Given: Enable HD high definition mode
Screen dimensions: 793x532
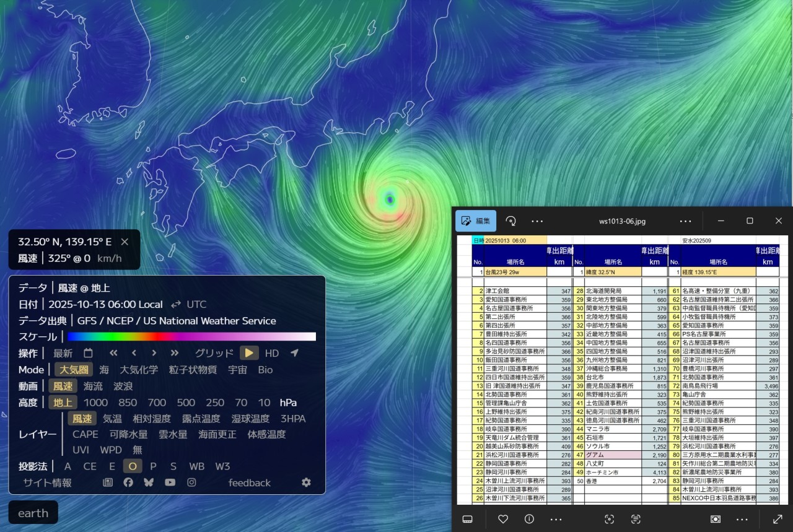Looking at the screenshot, I should coord(272,353).
